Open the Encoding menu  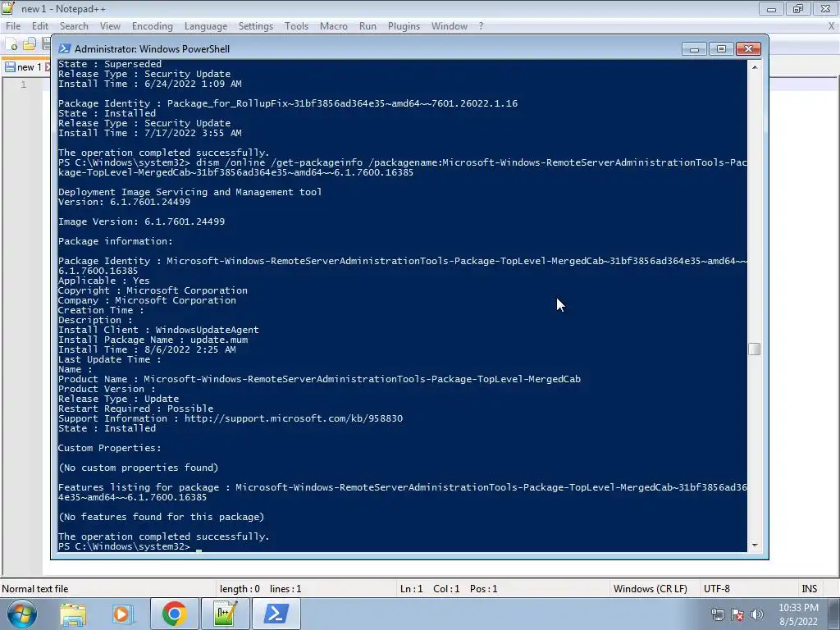[152, 25]
